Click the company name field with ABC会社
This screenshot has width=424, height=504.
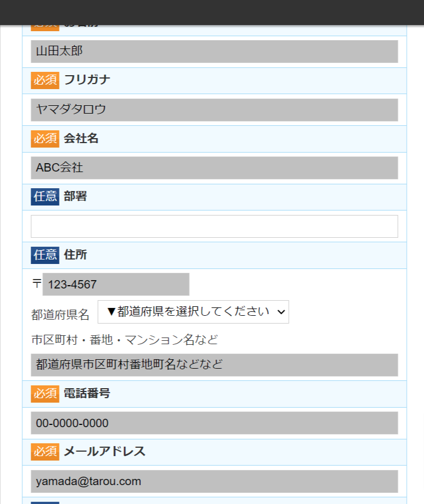click(x=214, y=168)
